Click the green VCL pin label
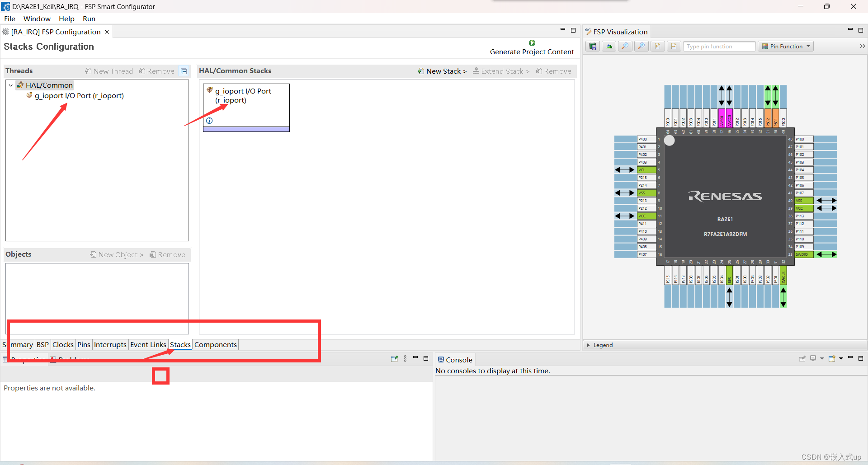Viewport: 868px width, 465px height. pyautogui.click(x=646, y=170)
